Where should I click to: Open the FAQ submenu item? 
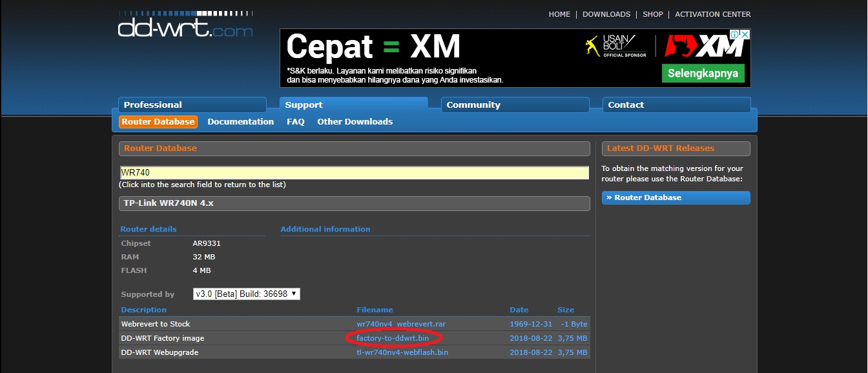pos(296,121)
